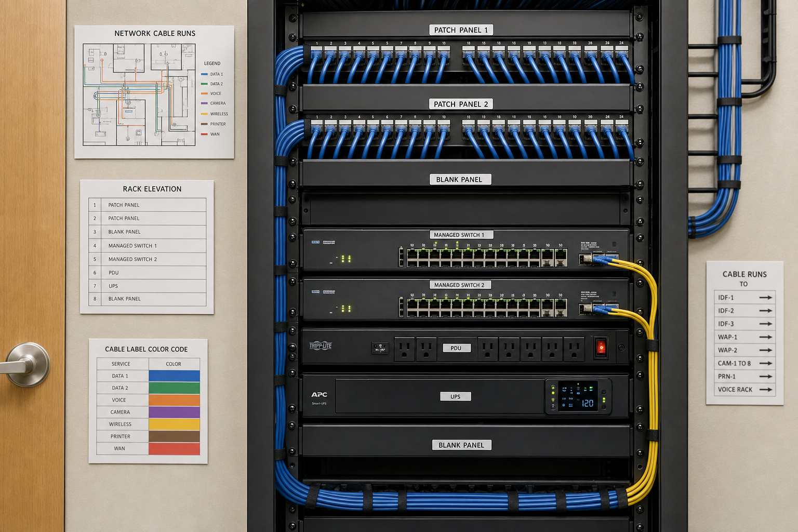Screen dimensions: 798x532
Task: Click the arrow next to WAP-1
Action: [766, 337]
